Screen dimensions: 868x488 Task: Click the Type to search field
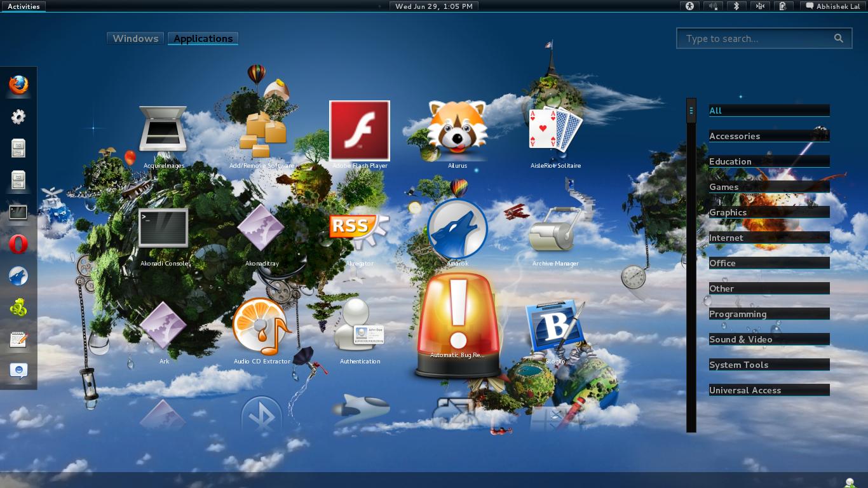764,39
